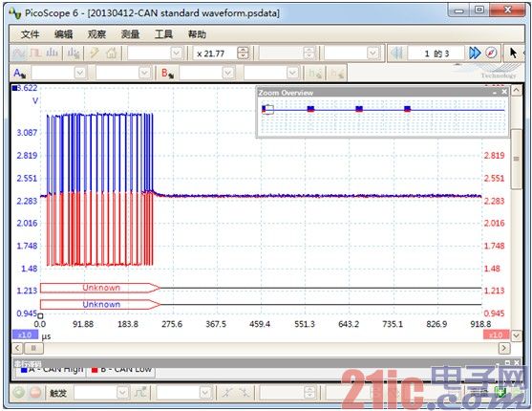Open the 文件 (File) menu
The width and height of the screenshot is (532, 411).
[x=31, y=34]
